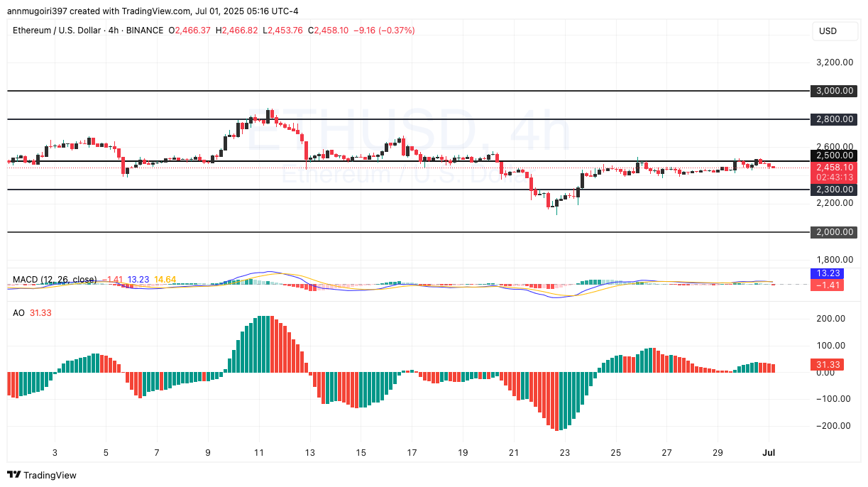This screenshot has height=487, width=868.
Task: Click the low price value L2,453.76
Action: (282, 31)
